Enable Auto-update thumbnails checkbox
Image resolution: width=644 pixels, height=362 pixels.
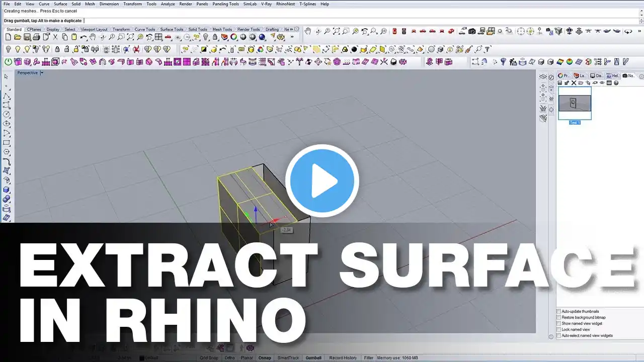558,312
